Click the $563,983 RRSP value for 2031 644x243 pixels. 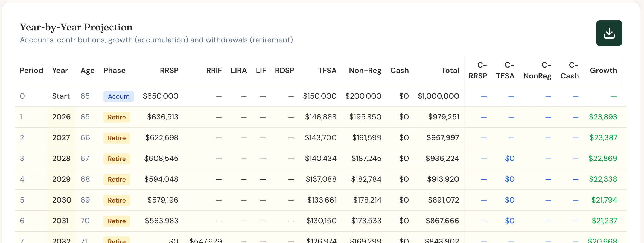coord(162,221)
